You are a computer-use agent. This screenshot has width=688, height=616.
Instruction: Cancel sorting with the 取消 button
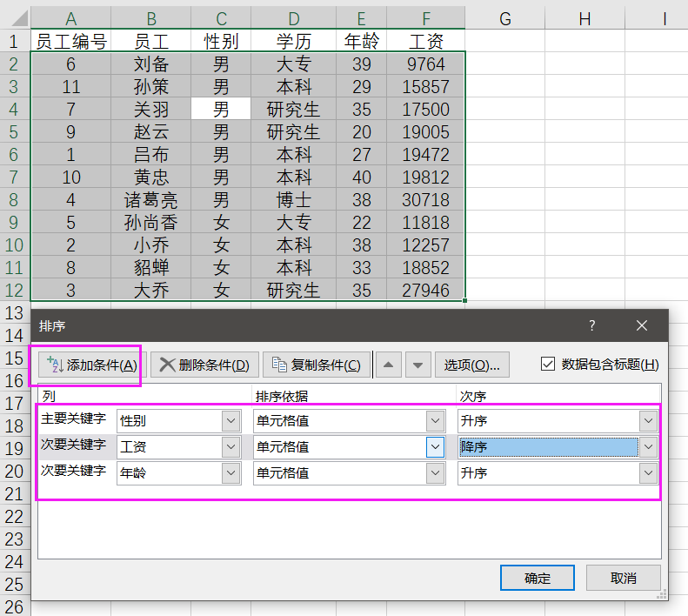[x=623, y=578]
